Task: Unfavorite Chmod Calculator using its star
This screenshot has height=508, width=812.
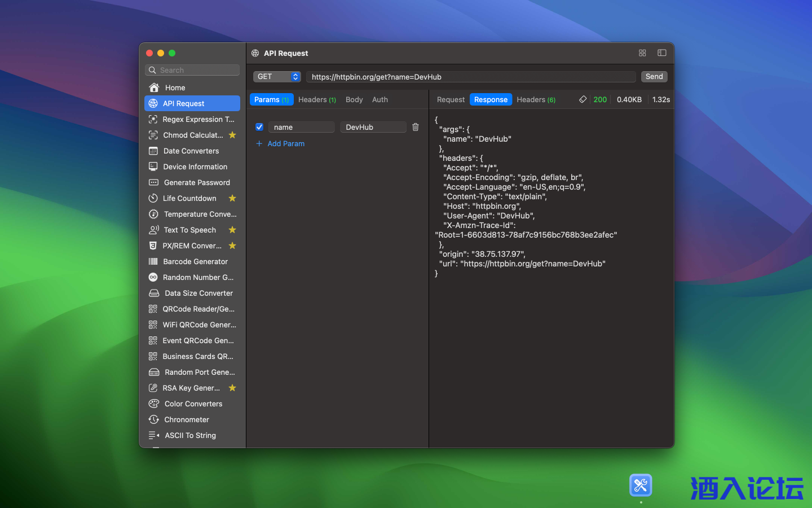Action: pos(232,135)
